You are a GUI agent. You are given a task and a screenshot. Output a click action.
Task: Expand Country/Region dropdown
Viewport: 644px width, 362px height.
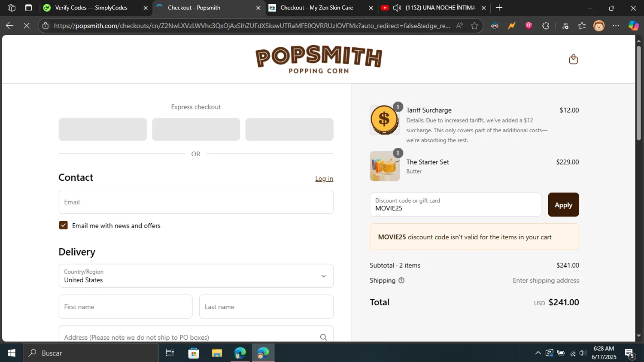pyautogui.click(x=196, y=276)
